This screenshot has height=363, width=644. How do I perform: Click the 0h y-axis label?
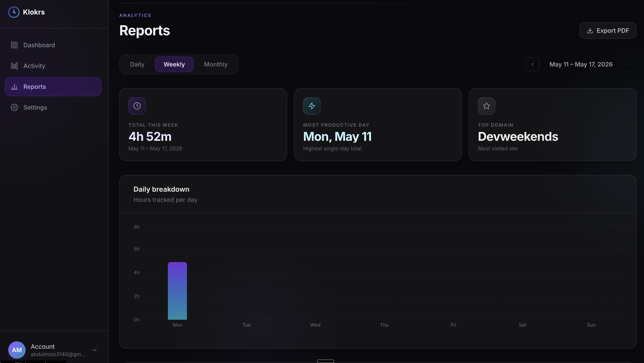(x=137, y=319)
